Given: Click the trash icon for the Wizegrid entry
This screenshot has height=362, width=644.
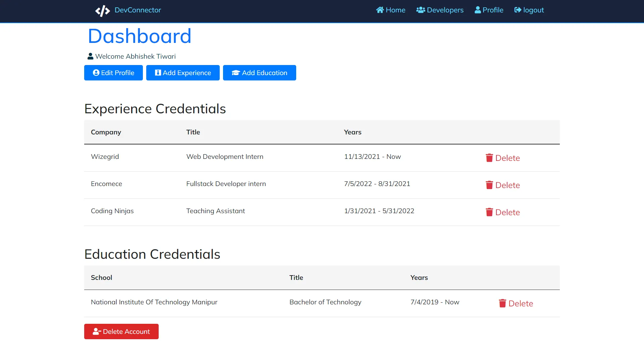Looking at the screenshot, I should tap(489, 158).
